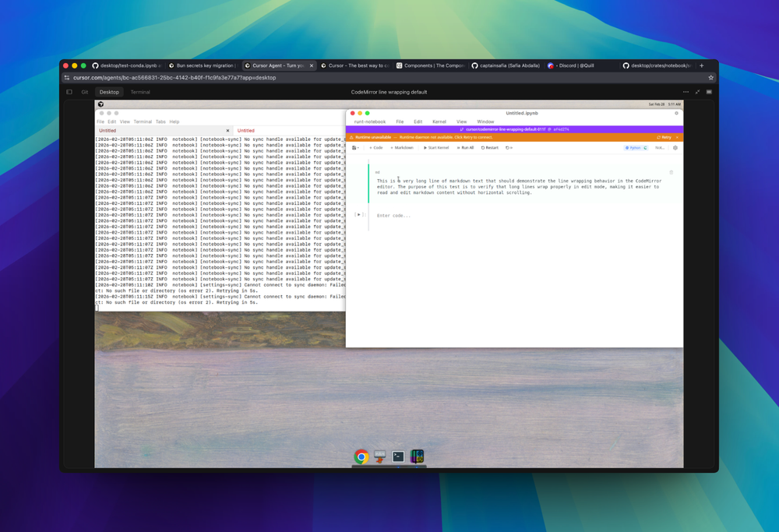Click Retry on the runtime unavailable banner
The image size is (779, 532).
point(664,137)
